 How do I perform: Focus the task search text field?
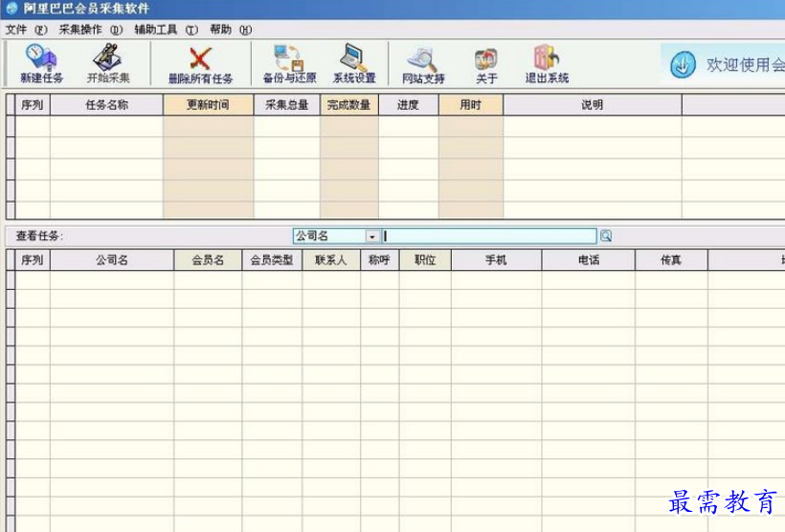point(489,235)
